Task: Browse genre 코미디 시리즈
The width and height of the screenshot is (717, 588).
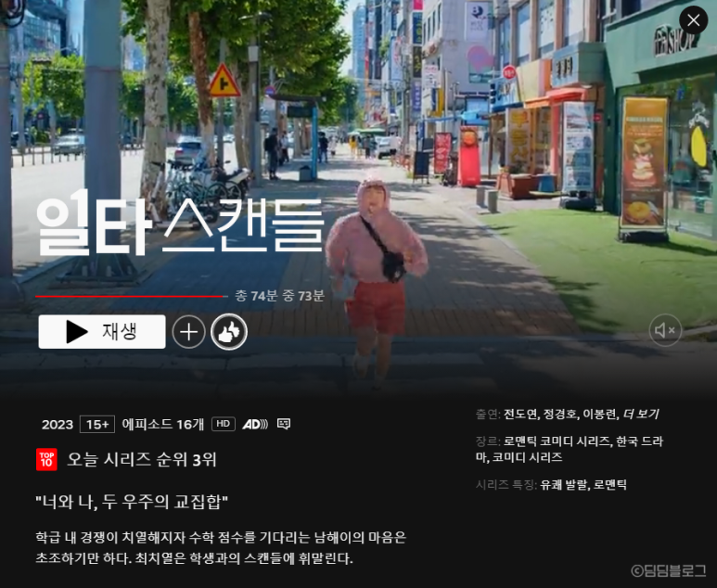Action: [527, 457]
